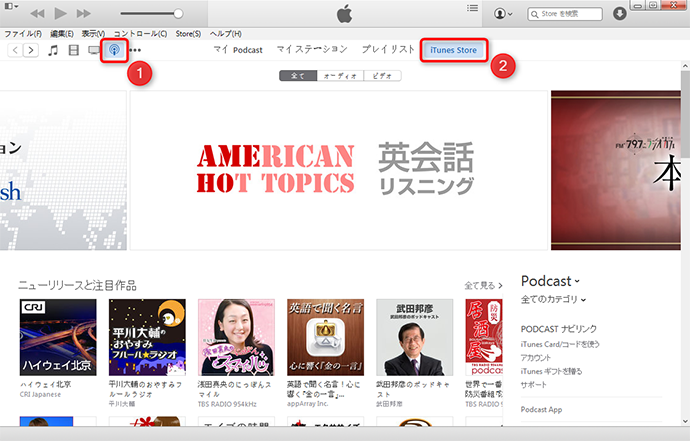
Task: Click the Podcast App link
Action: (x=541, y=409)
